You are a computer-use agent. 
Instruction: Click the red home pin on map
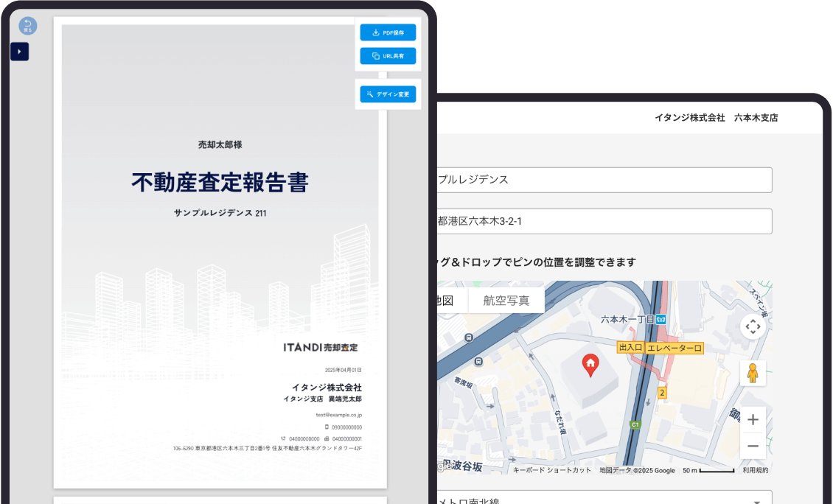[x=590, y=365]
